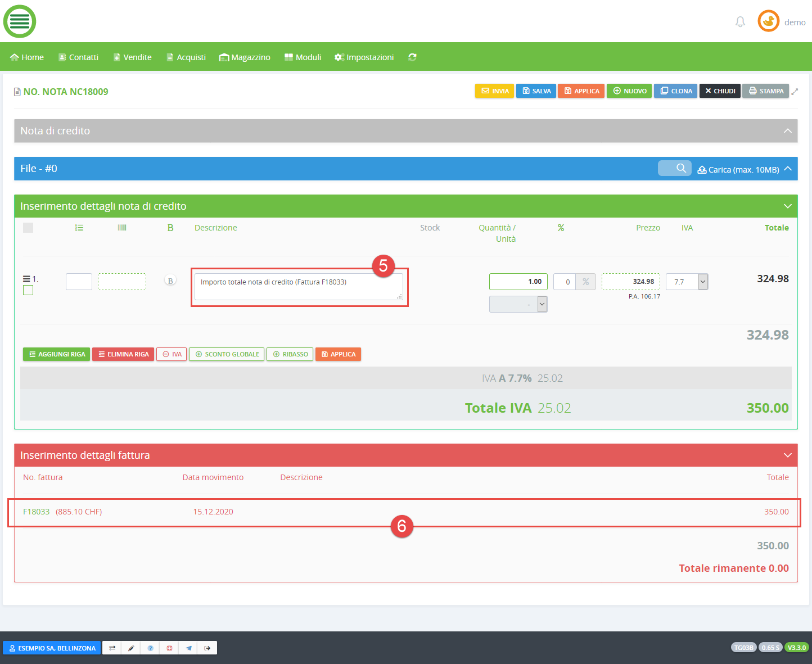Click the refresh icon in the navigation bar
This screenshot has width=812, height=664.
pos(412,57)
